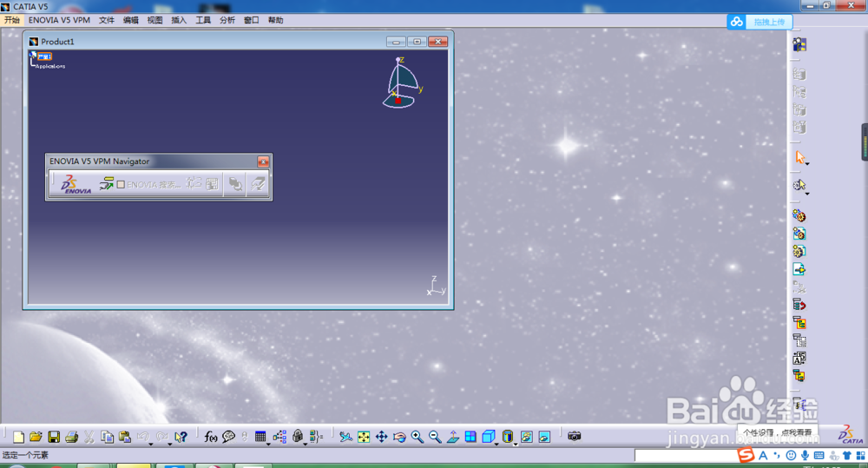Screen dimensions: 868x468
Task: Click the red arrow list icon in right toolbar
Action: click(799, 305)
